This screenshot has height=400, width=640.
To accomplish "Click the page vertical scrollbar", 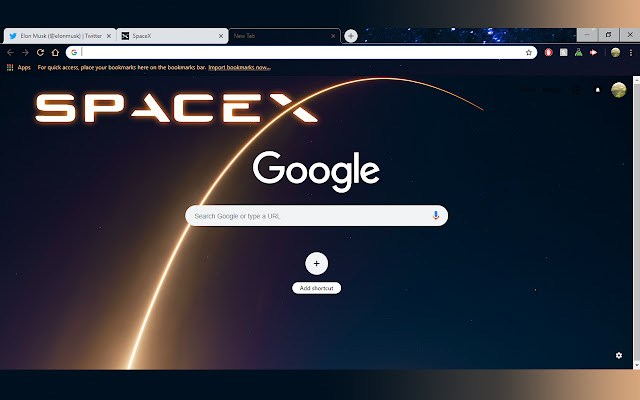I will pos(636,222).
